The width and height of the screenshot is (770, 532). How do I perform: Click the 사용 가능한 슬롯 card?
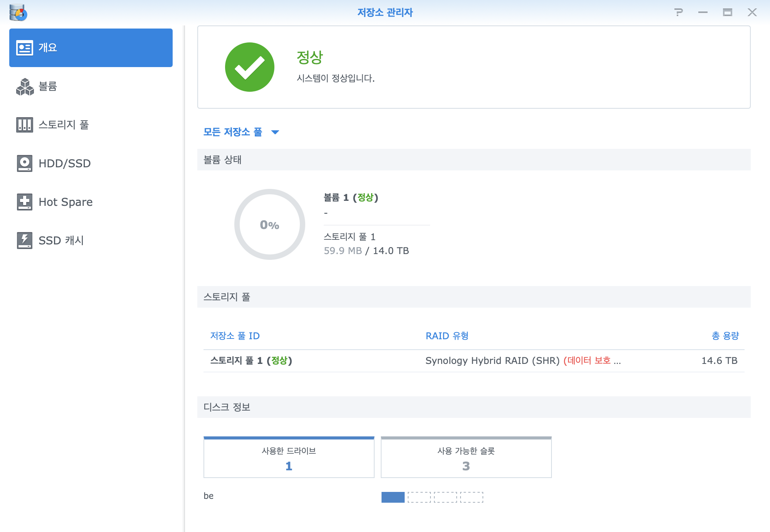coord(466,458)
